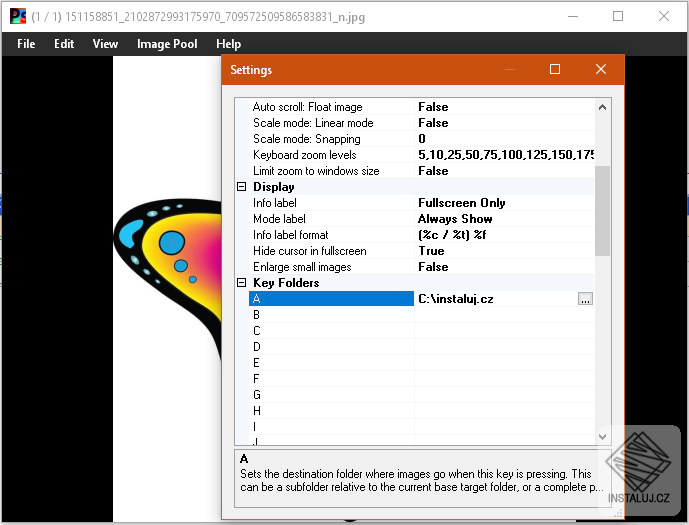Select key folder E row
Screen dimensions: 689x525
(422, 363)
